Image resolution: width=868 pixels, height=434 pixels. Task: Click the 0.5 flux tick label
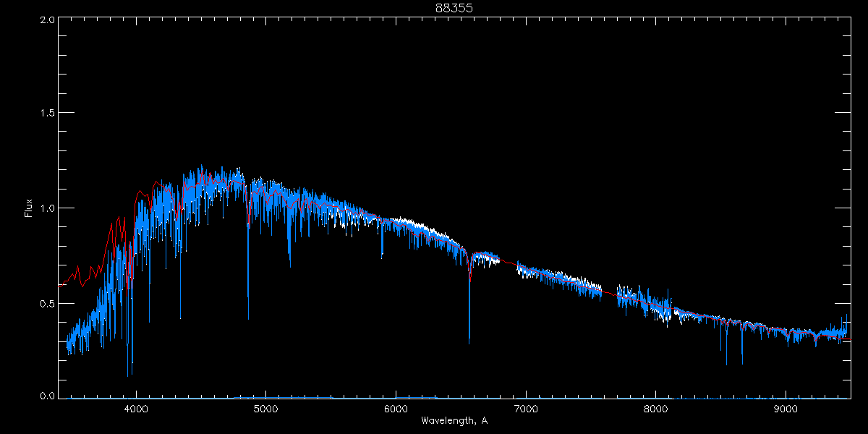48,303
